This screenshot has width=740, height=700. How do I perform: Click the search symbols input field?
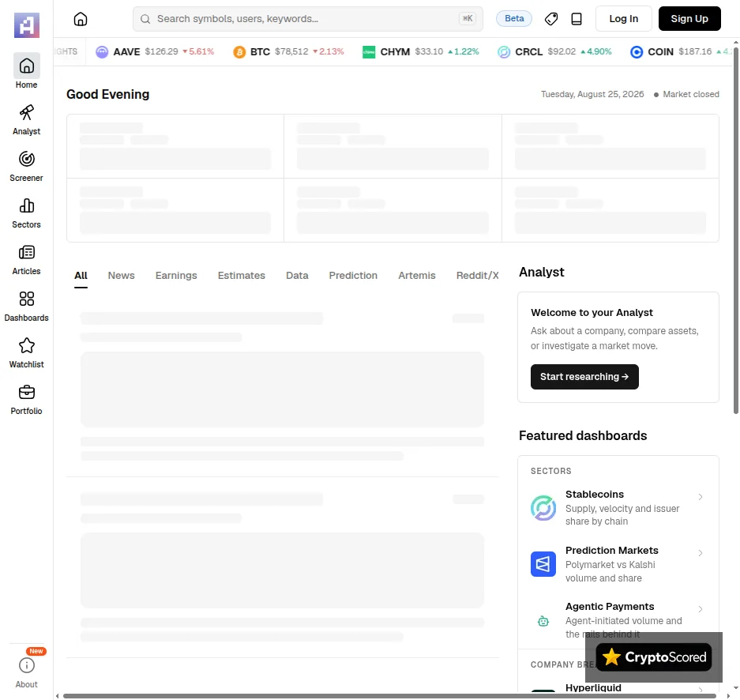pos(308,19)
